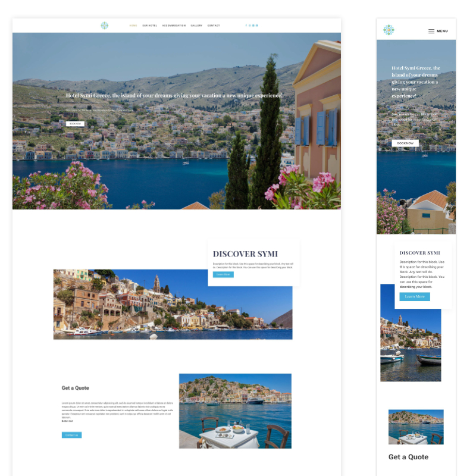This screenshot has width=476, height=476.
Task: Click the hotel logo in desktop header
Action: [x=105, y=26]
